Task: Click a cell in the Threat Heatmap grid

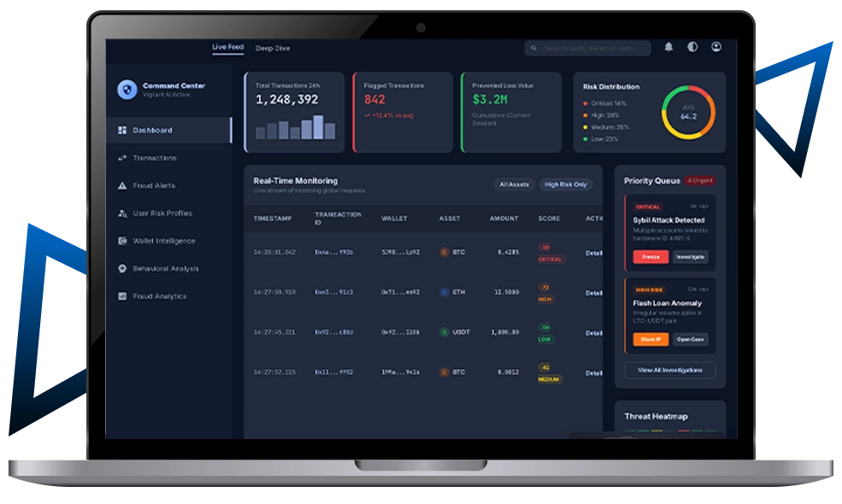Action: (x=645, y=431)
